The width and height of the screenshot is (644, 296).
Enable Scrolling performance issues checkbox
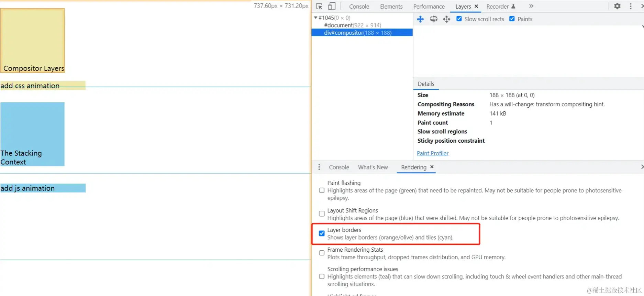click(x=322, y=276)
